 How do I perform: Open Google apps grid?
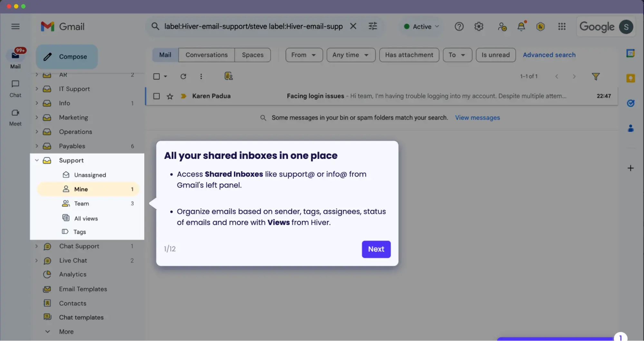pos(562,26)
